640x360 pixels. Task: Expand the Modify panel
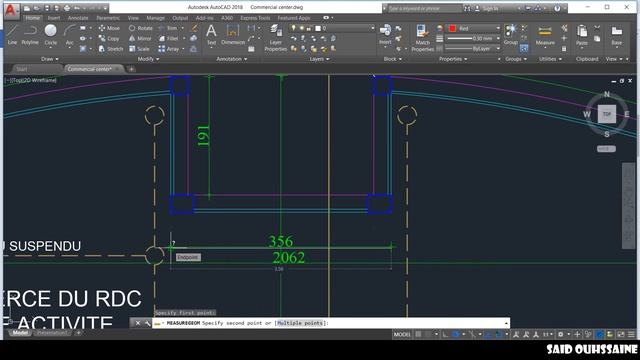coord(148,59)
